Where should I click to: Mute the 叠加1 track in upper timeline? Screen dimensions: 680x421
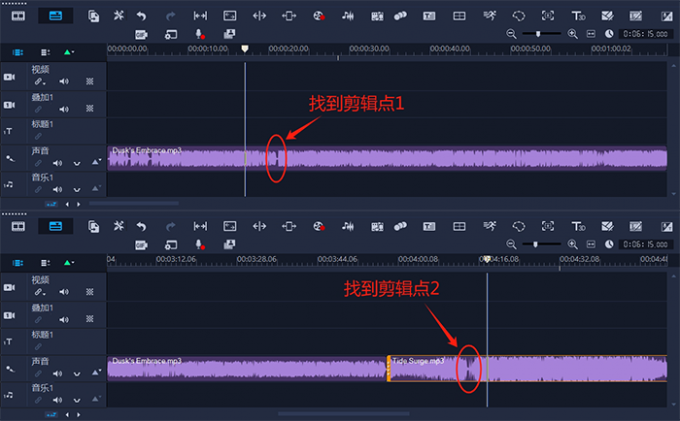click(x=64, y=109)
